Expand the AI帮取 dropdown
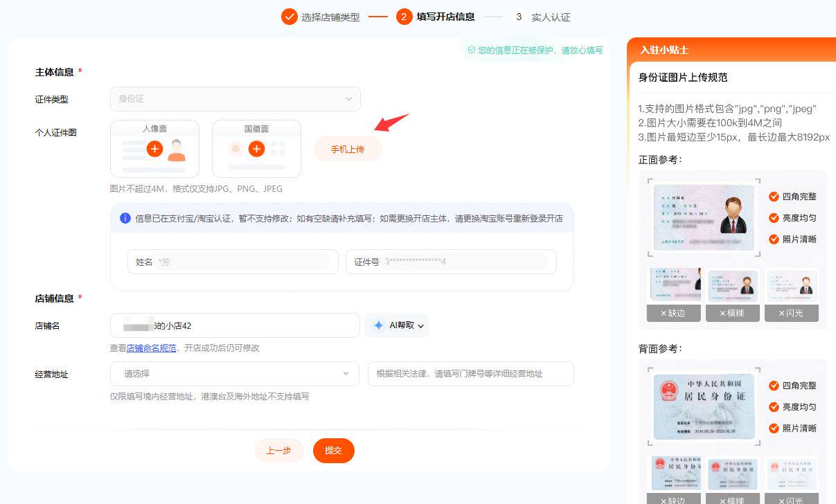 (x=420, y=325)
